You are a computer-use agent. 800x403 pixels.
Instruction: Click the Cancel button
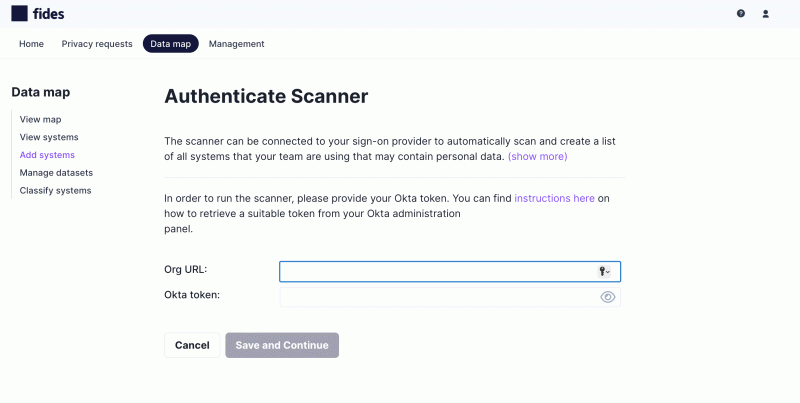coord(192,345)
